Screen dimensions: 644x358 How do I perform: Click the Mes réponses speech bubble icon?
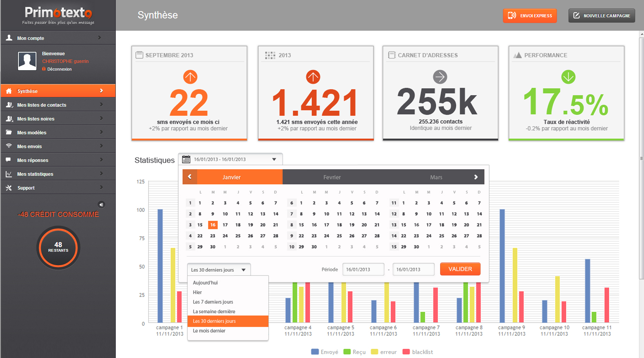click(x=9, y=160)
